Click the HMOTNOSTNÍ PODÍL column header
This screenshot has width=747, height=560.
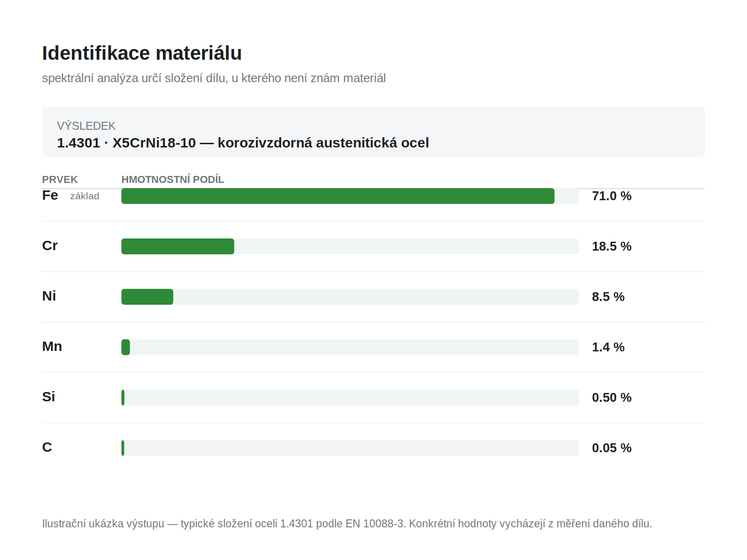pyautogui.click(x=173, y=180)
